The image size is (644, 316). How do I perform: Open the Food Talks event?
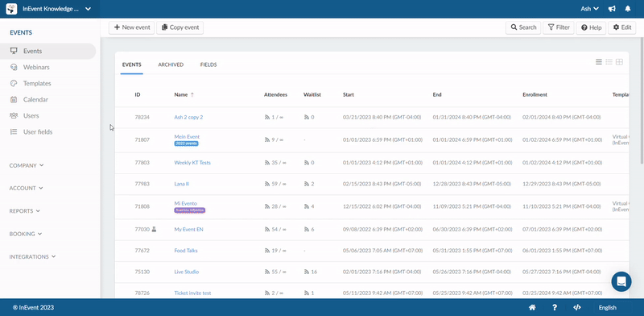pyautogui.click(x=186, y=251)
